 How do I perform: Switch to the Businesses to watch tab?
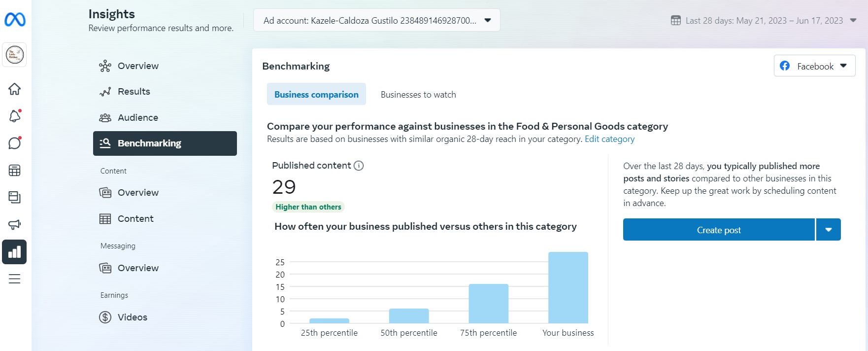point(418,95)
